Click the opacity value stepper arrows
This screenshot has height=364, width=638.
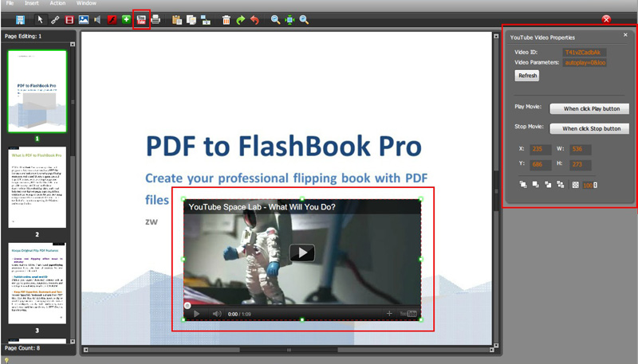[x=595, y=186]
